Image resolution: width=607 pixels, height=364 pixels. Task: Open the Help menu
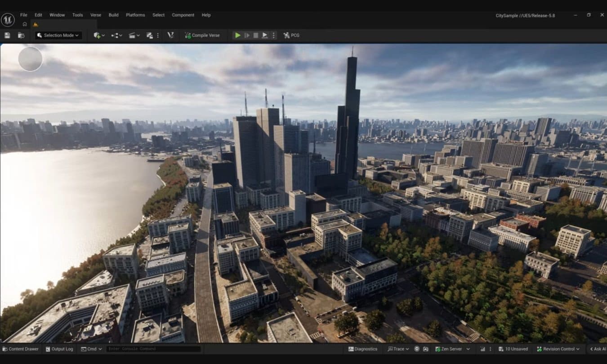(x=206, y=15)
